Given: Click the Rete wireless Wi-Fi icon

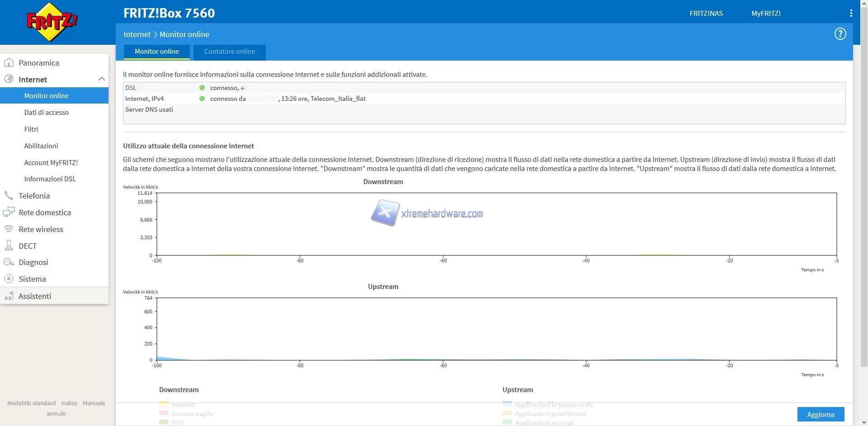Looking at the screenshot, I should 9,229.
